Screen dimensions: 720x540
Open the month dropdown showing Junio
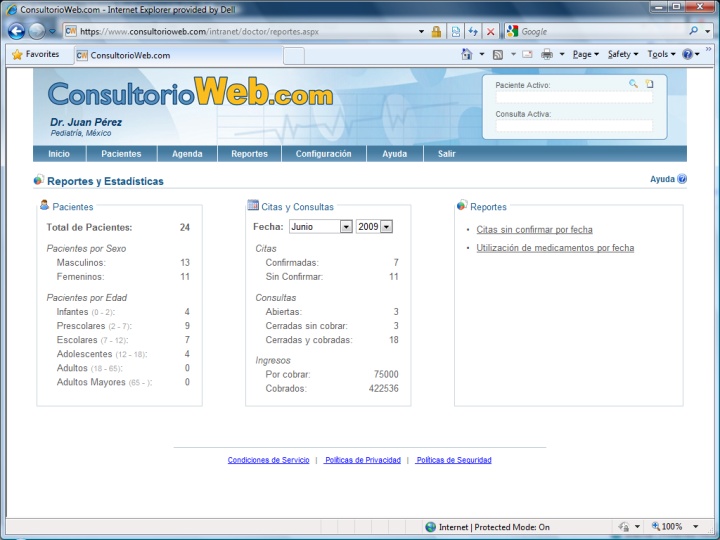coord(321,226)
